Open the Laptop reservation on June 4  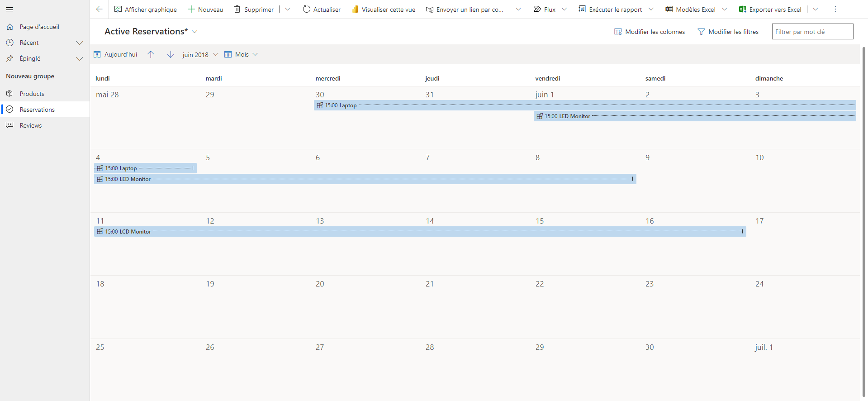click(x=145, y=168)
